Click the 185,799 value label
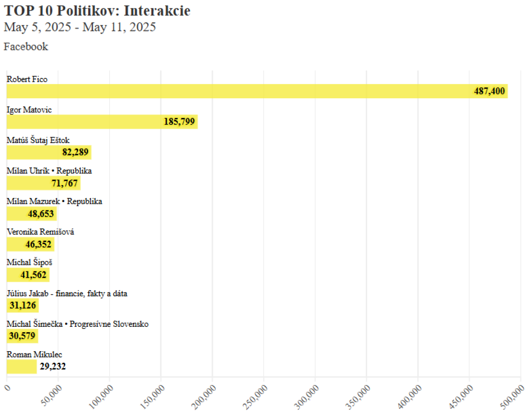Image resolution: width=532 pixels, height=419 pixels. [x=179, y=122]
